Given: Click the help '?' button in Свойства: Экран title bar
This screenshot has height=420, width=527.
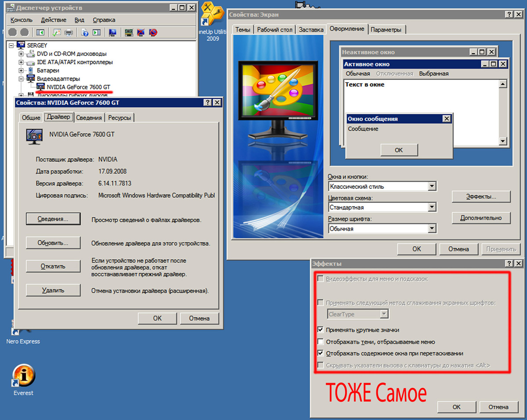Looking at the screenshot, I should 509,14.
